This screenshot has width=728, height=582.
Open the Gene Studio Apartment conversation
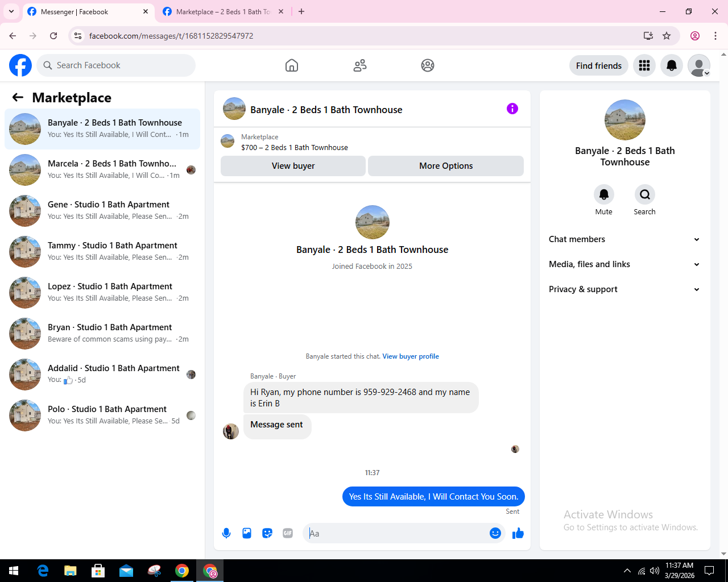pyautogui.click(x=102, y=211)
